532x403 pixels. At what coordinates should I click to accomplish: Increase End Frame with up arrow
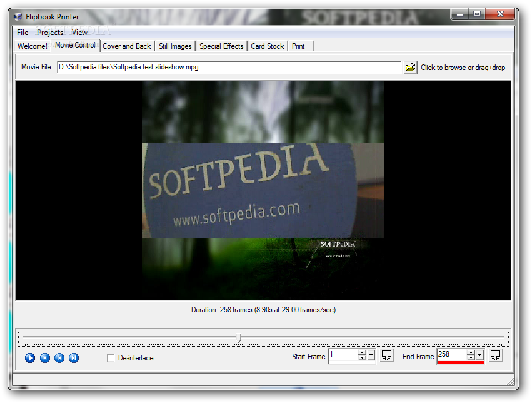(x=471, y=352)
